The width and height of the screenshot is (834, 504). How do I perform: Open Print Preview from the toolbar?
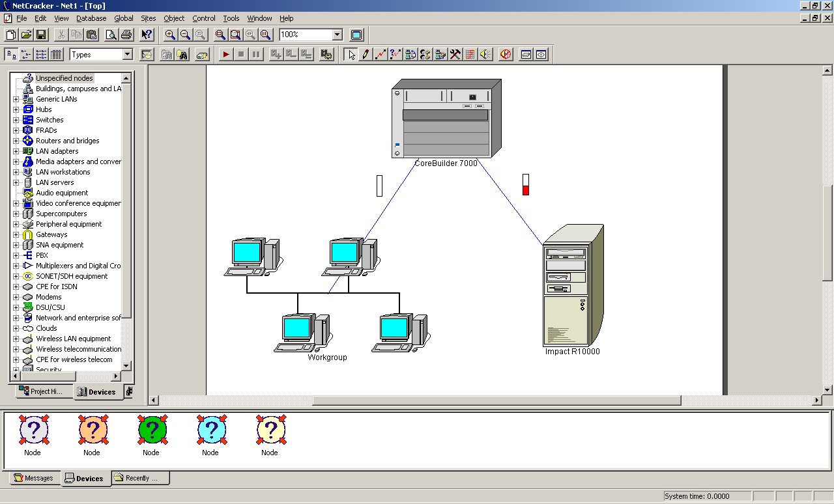pyautogui.click(x=111, y=35)
